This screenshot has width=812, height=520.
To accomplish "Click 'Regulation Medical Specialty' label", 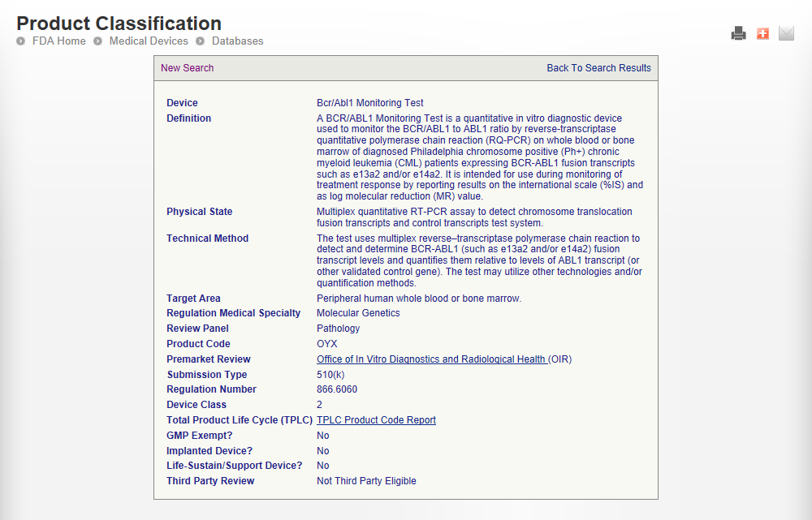I will 234,313.
